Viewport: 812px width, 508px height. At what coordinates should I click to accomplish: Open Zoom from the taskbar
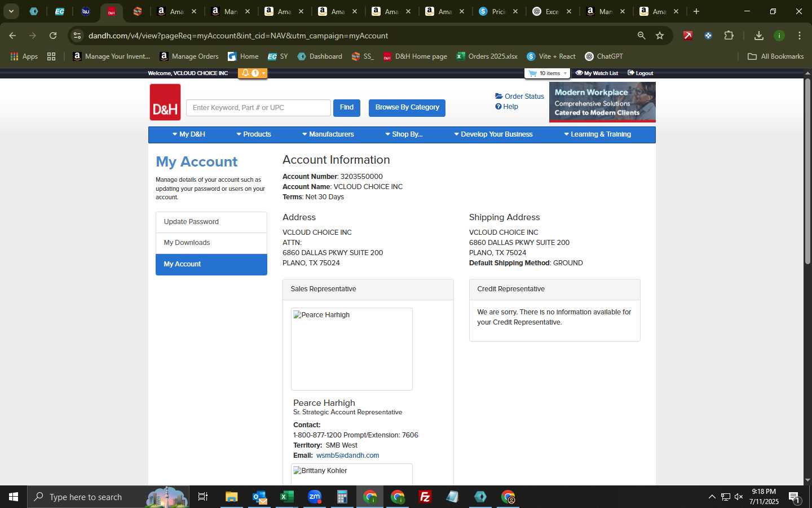315,497
